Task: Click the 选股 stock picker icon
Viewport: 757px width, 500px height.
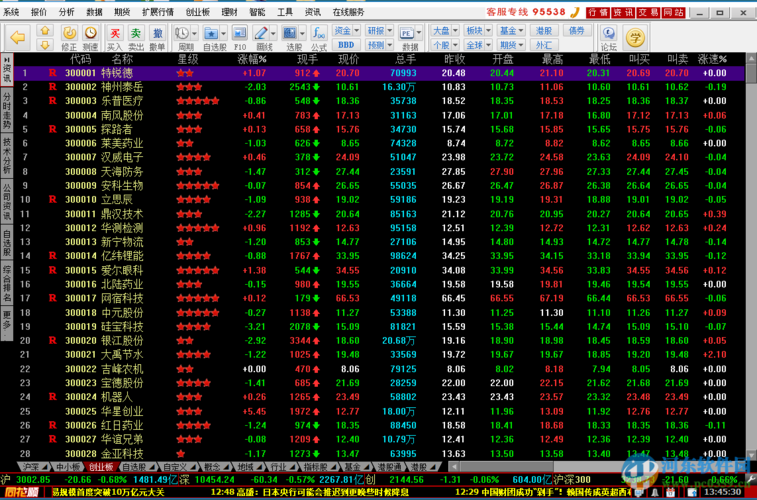Action: click(290, 33)
